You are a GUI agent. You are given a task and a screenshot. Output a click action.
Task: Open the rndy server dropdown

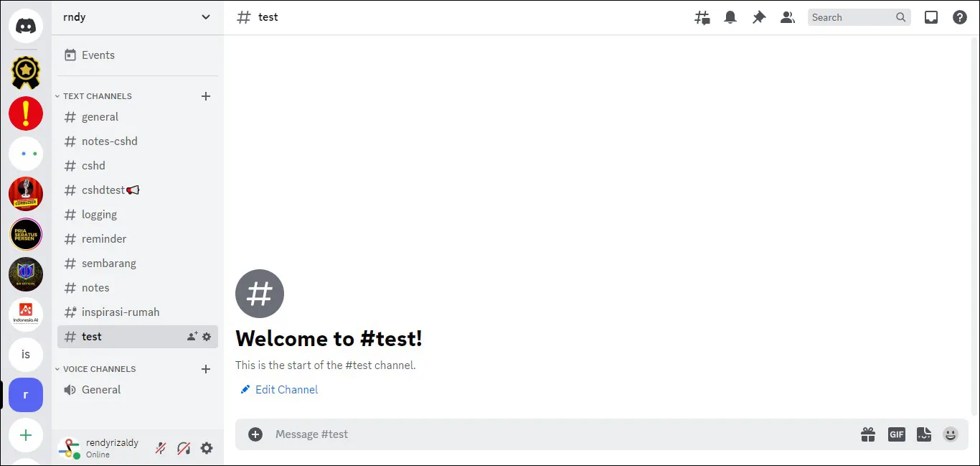(136, 17)
